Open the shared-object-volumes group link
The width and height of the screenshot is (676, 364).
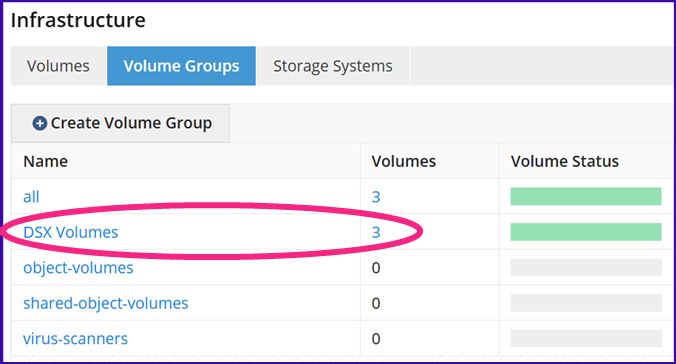(106, 303)
